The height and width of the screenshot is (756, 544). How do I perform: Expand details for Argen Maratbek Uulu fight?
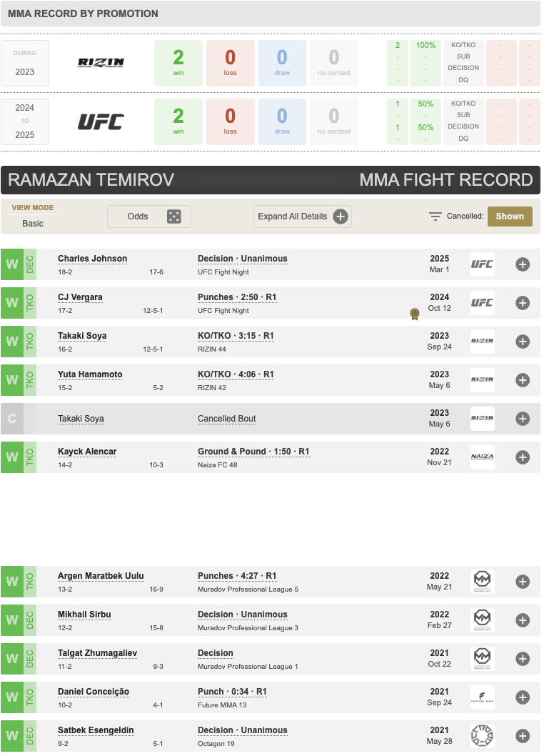click(523, 582)
